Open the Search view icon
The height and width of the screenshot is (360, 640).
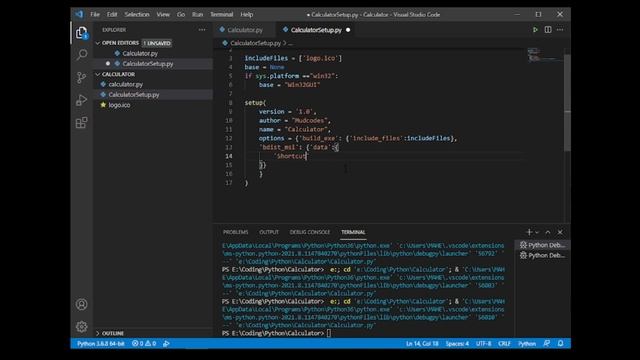pyautogui.click(x=82, y=54)
